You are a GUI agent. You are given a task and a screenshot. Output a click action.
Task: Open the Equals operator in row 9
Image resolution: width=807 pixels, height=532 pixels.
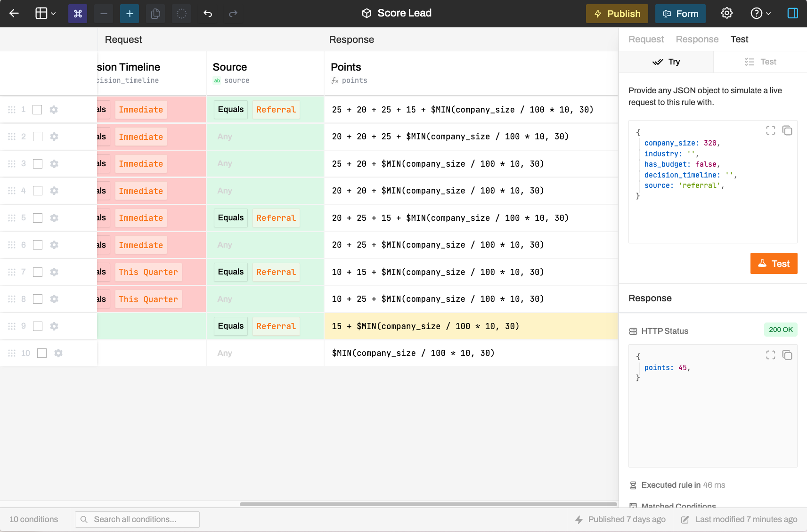pos(231,326)
